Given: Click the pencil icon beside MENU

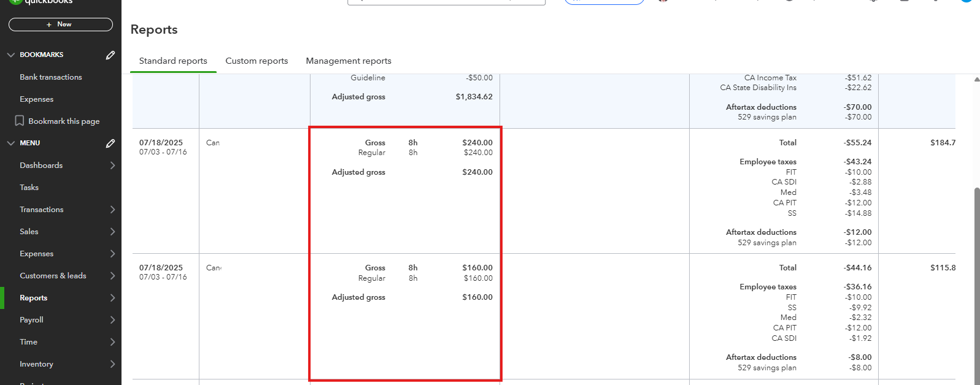Looking at the screenshot, I should pyautogui.click(x=110, y=143).
